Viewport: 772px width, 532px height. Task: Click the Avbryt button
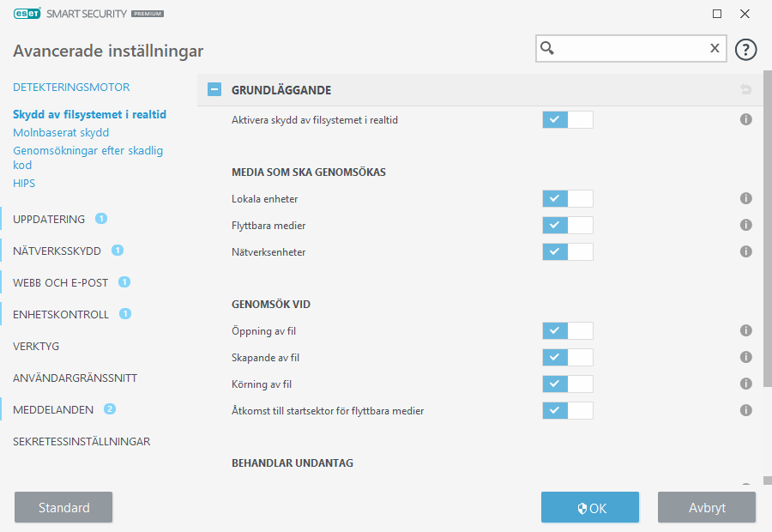(706, 508)
